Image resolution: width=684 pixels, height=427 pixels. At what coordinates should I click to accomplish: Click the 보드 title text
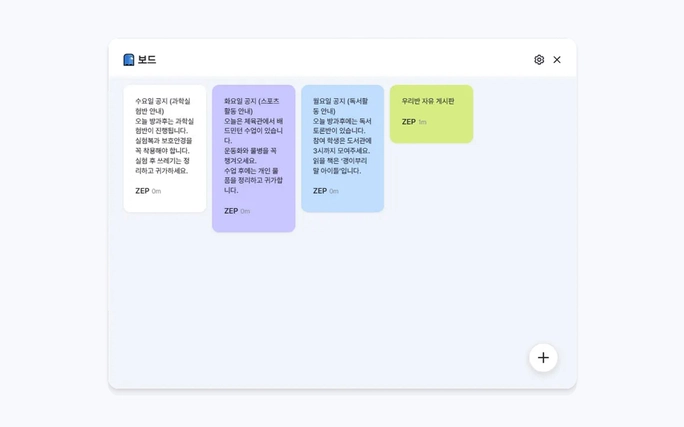coord(147,60)
